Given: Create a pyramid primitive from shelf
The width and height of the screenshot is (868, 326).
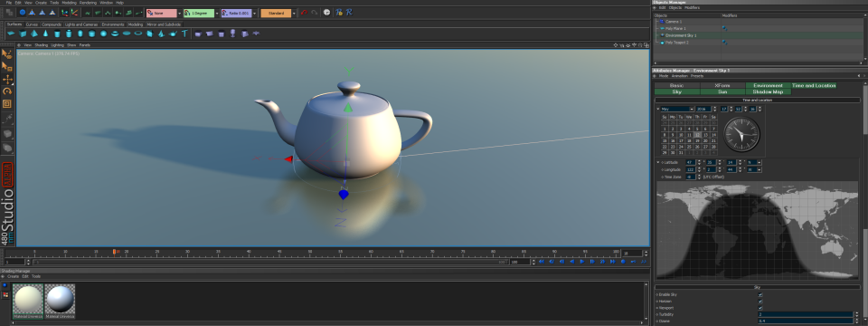Looking at the screenshot, I should (x=33, y=34).
